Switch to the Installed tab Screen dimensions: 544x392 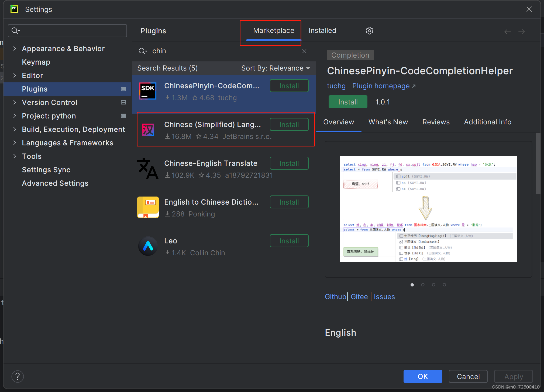[322, 31]
